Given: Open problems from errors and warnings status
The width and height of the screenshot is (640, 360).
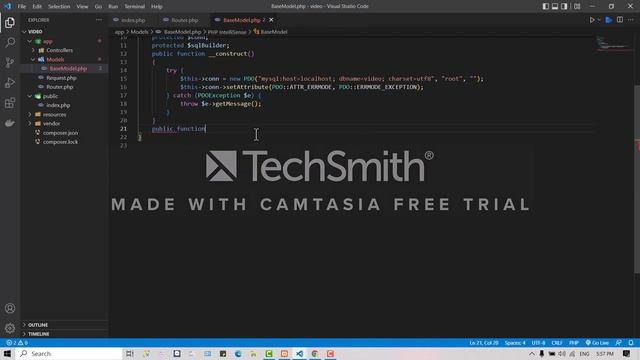Looking at the screenshot, I should coord(17,343).
